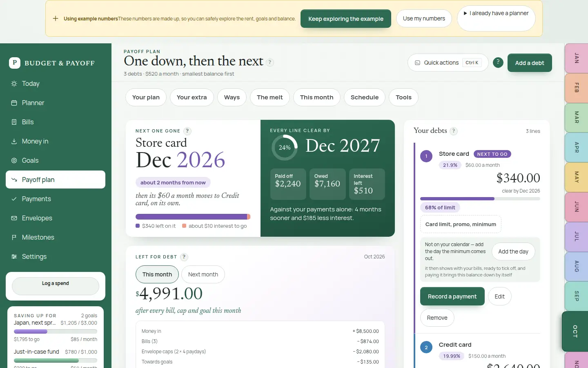Open the Today sidebar icon

(x=14, y=83)
